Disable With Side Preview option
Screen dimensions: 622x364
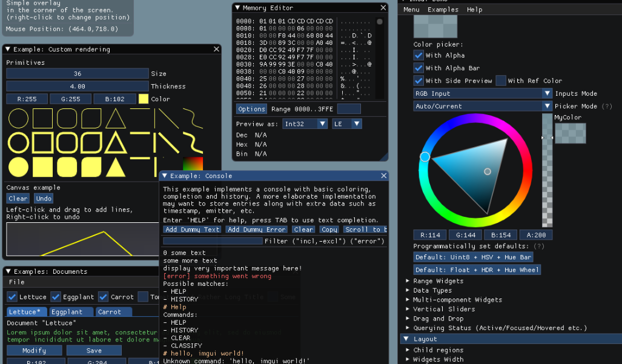click(x=418, y=81)
